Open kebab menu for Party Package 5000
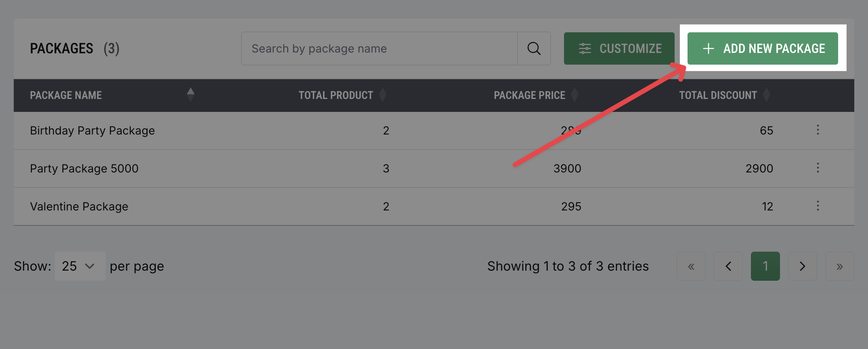The height and width of the screenshot is (349, 868). [818, 168]
